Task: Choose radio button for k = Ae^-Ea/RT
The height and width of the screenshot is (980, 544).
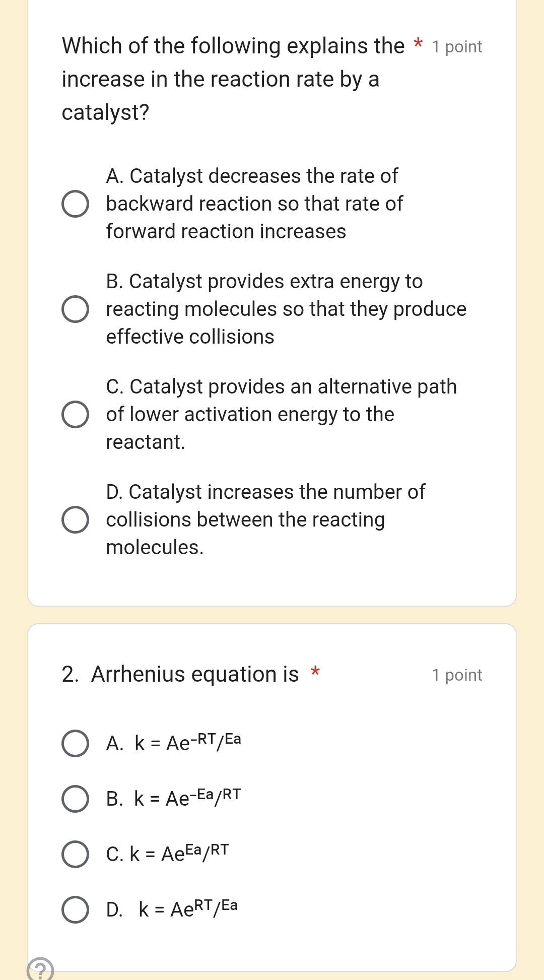Action: pos(76,799)
